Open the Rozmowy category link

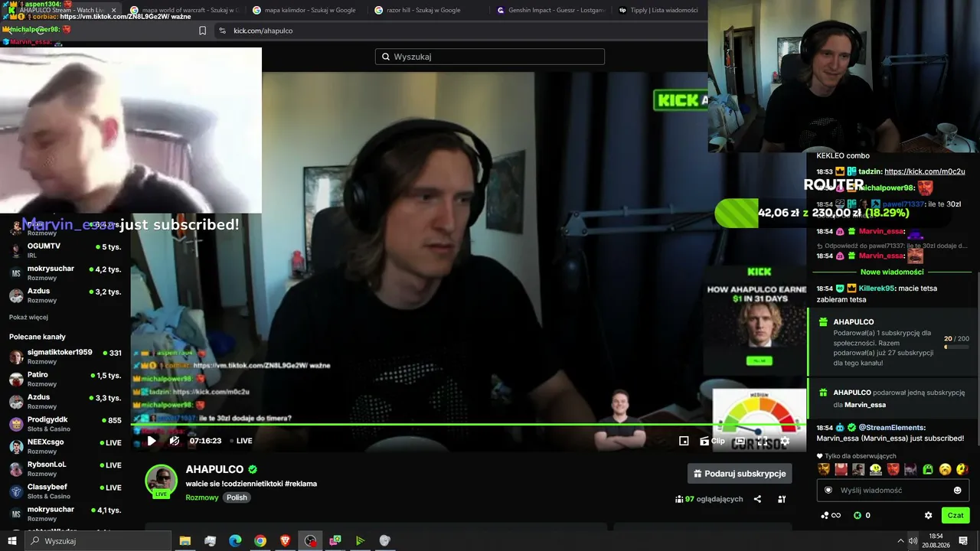click(x=202, y=497)
